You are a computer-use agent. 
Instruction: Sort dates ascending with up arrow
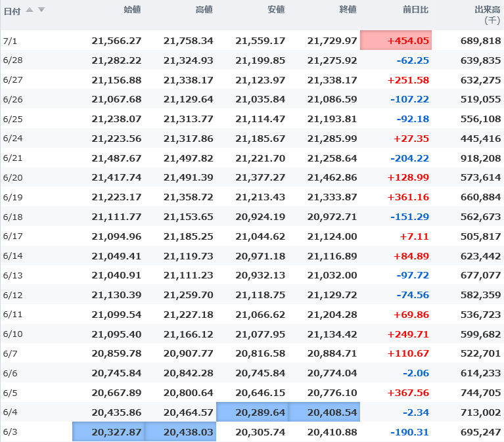[x=30, y=10]
